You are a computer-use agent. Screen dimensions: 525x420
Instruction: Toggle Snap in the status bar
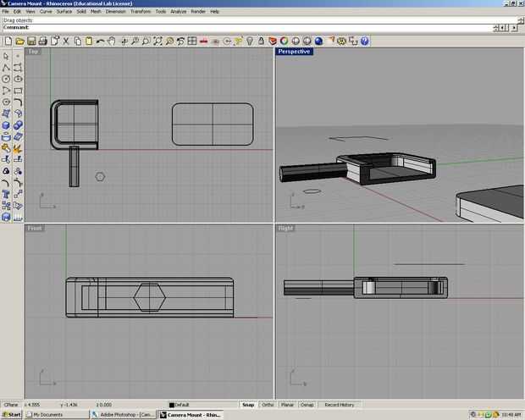248,405
